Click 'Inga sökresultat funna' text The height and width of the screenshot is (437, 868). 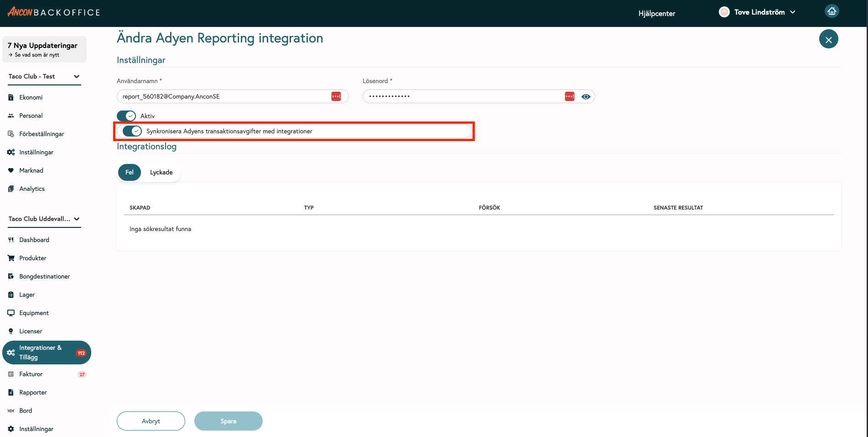[x=161, y=229]
